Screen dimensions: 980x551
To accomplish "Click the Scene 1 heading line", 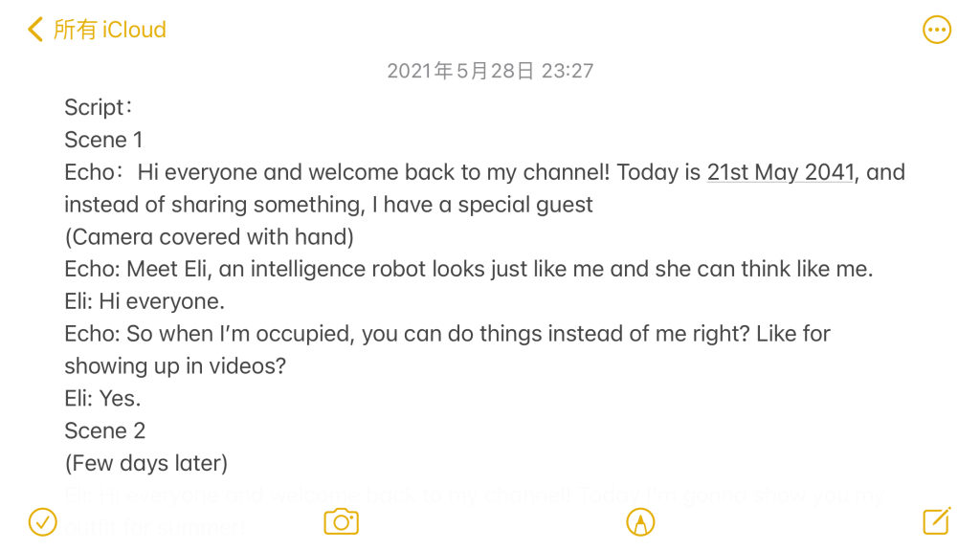I will [103, 140].
